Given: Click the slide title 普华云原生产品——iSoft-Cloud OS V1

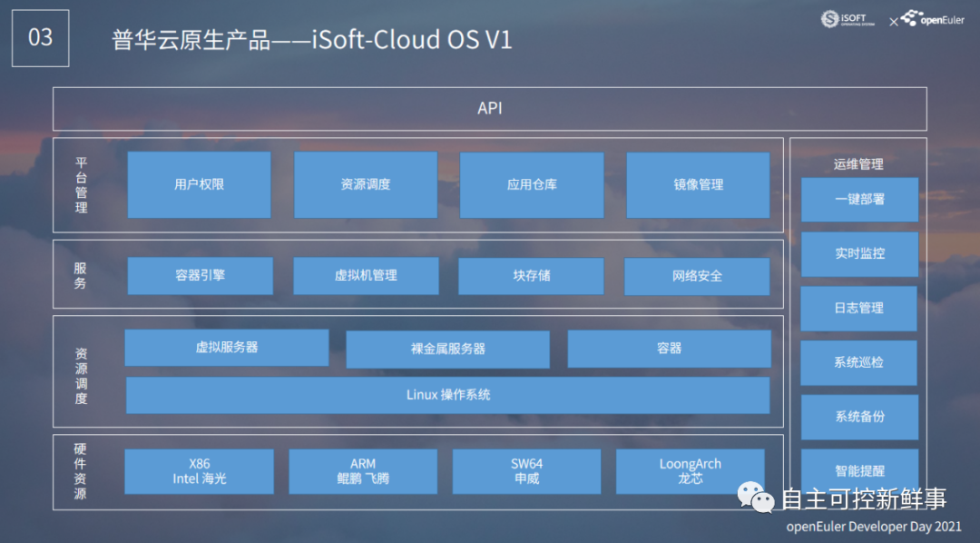Looking at the screenshot, I should point(312,40).
